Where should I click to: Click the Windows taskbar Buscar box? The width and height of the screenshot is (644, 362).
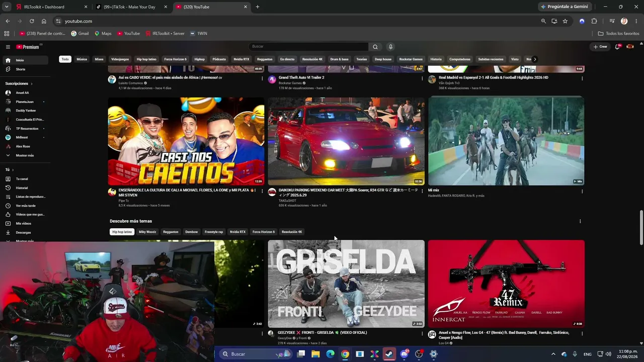click(257, 354)
